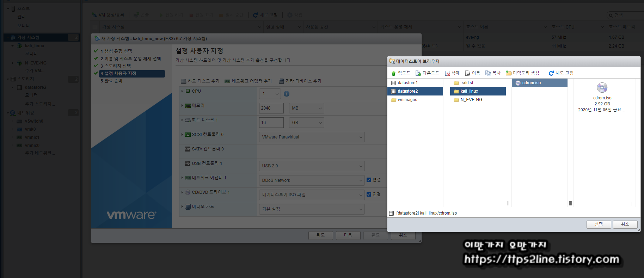Collapse the Networking section in navigator
This screenshot has height=278, width=644.
click(8, 113)
